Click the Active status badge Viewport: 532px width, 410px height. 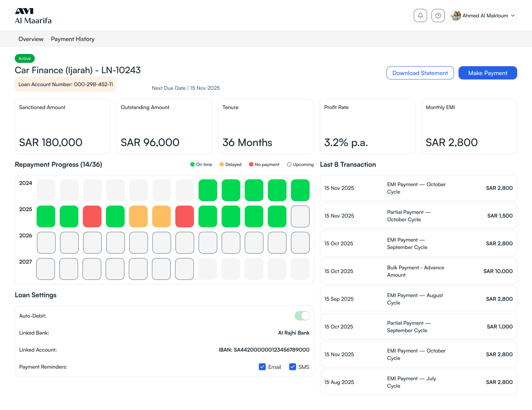25,58
